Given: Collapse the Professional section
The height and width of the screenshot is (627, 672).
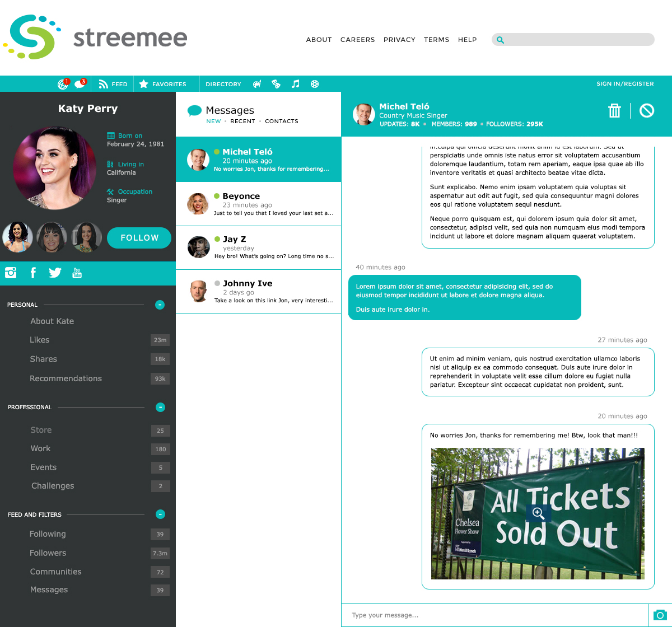Looking at the screenshot, I should click(x=160, y=407).
